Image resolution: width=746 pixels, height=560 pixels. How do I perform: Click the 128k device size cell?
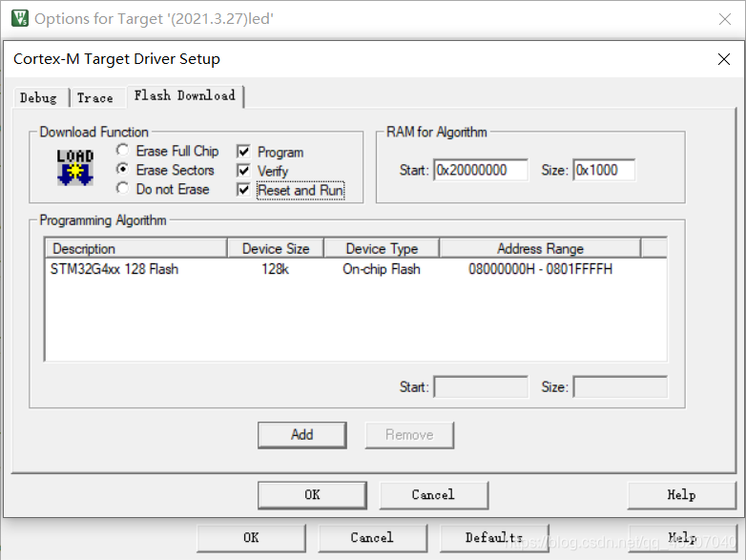pos(275,269)
